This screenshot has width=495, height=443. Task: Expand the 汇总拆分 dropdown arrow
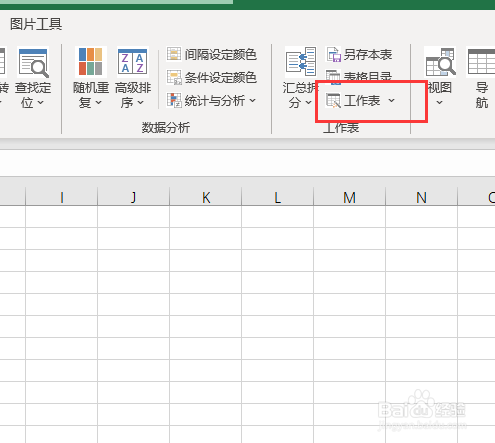(309, 102)
